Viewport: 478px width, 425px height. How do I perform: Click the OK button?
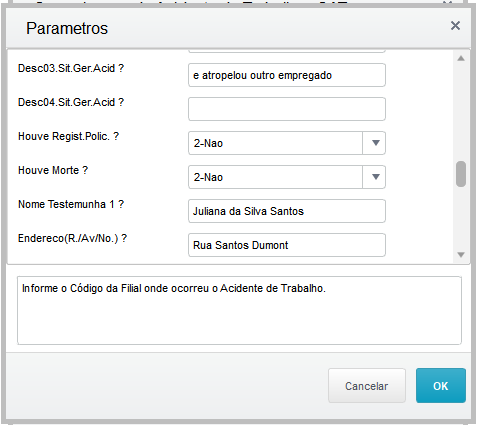pos(440,386)
